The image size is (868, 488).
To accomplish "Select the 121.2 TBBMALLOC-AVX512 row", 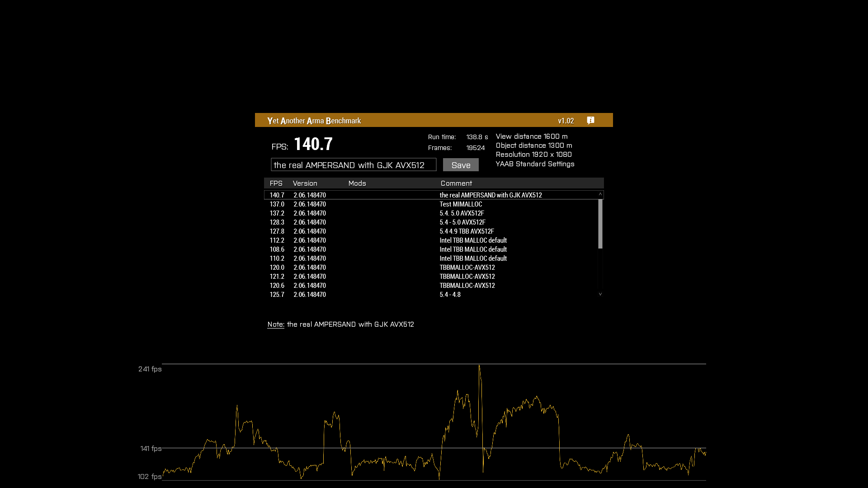I will click(x=431, y=277).
